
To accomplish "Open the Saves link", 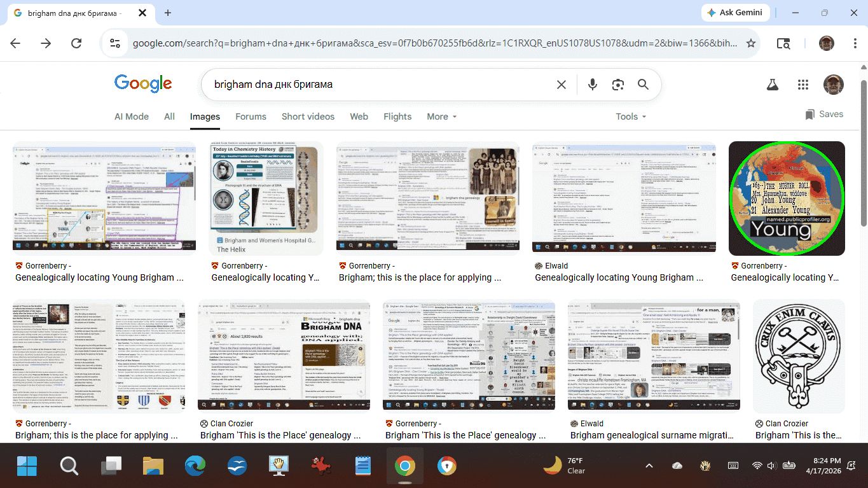I will pos(824,115).
